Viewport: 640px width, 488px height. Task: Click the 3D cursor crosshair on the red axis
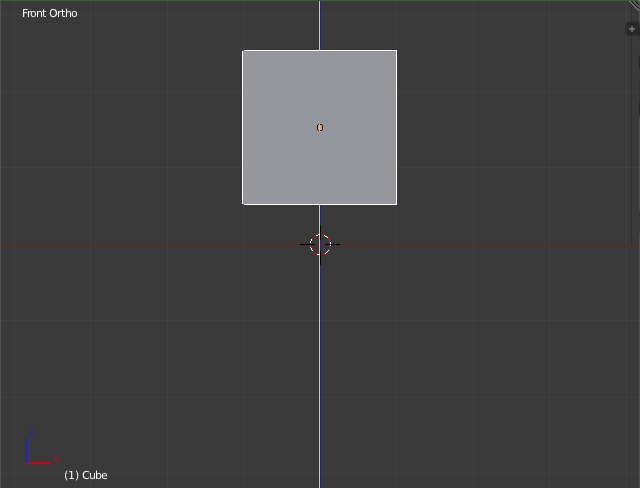pos(320,244)
